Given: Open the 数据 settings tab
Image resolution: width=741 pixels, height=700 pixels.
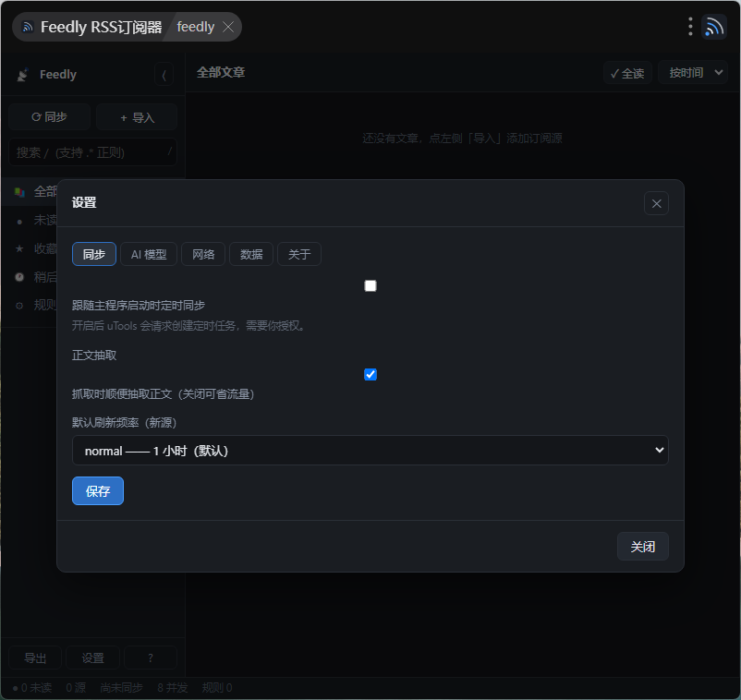Looking at the screenshot, I should pyautogui.click(x=251, y=254).
